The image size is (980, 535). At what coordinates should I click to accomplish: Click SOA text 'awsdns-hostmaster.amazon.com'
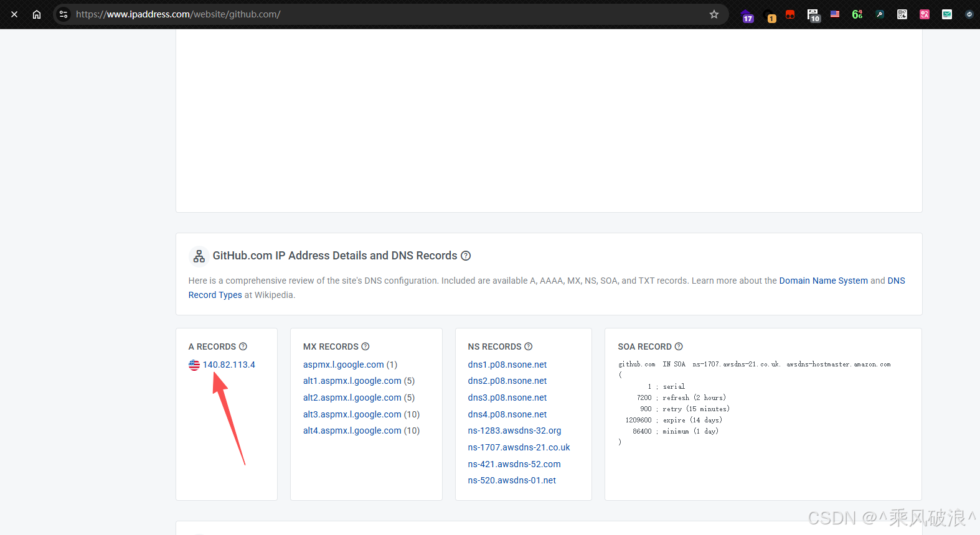tap(839, 365)
